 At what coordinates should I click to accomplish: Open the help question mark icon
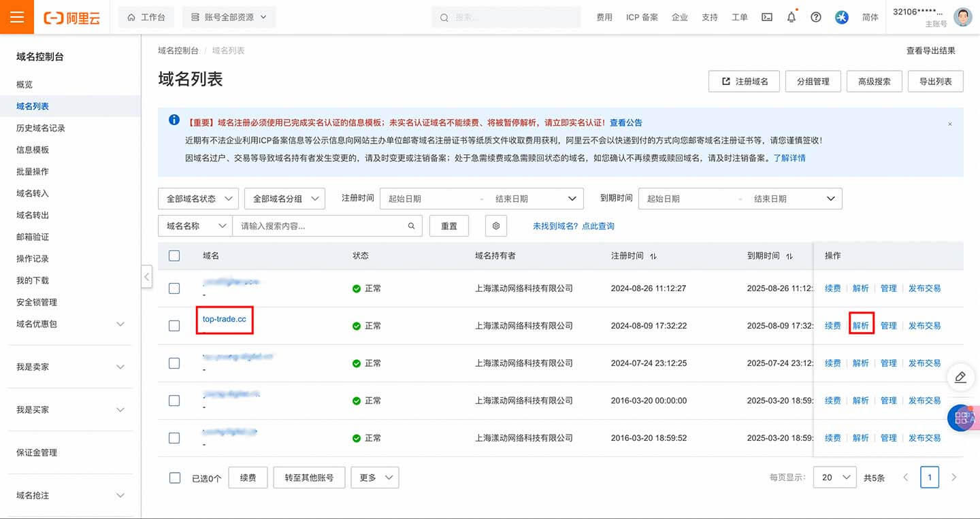coord(816,18)
